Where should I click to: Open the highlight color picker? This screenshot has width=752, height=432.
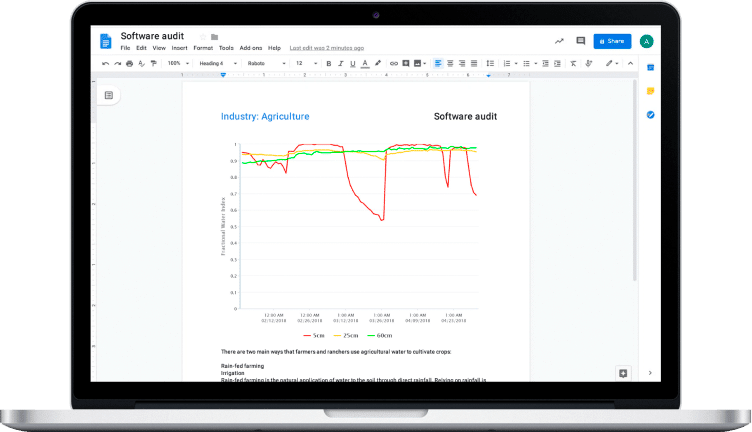378,63
